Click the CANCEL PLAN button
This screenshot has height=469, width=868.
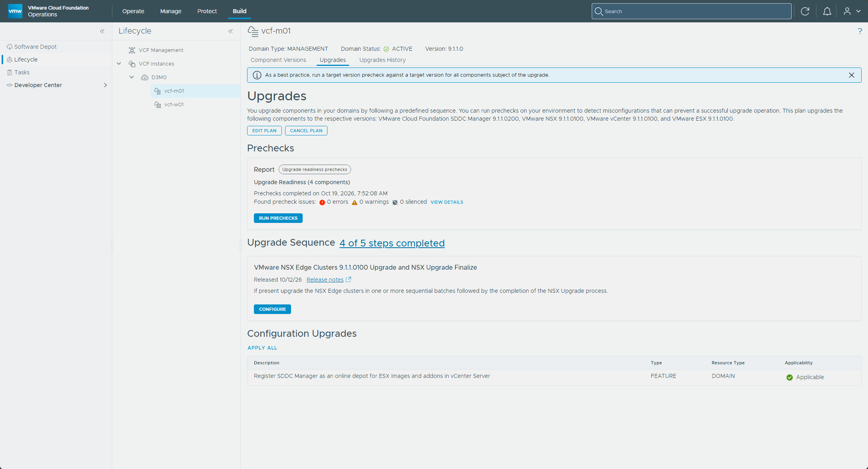click(306, 131)
